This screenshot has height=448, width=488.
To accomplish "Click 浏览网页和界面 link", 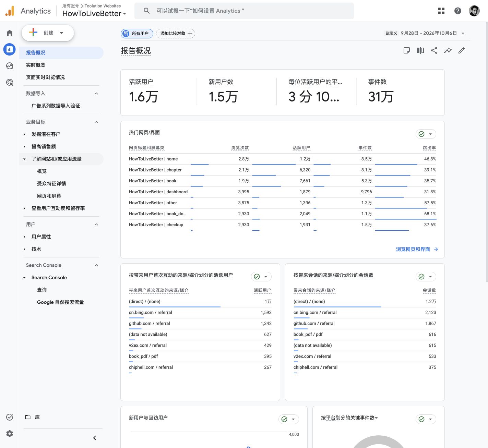I will click(x=417, y=249).
